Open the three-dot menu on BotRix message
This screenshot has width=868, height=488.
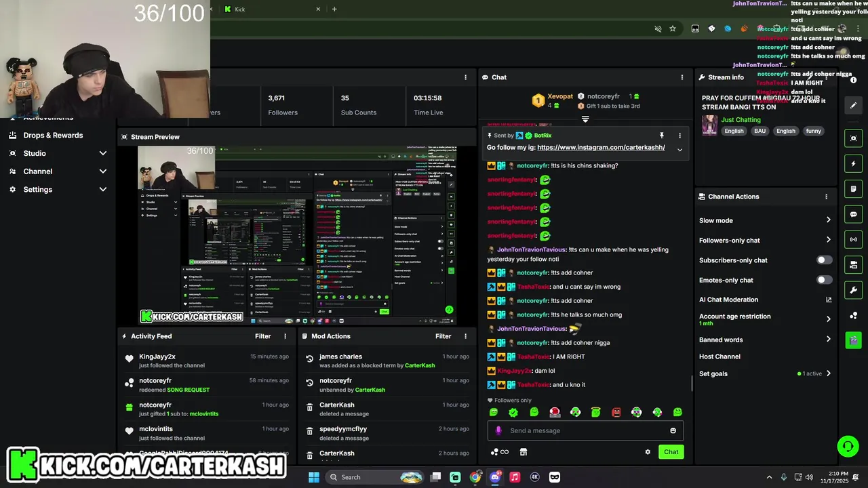point(679,136)
